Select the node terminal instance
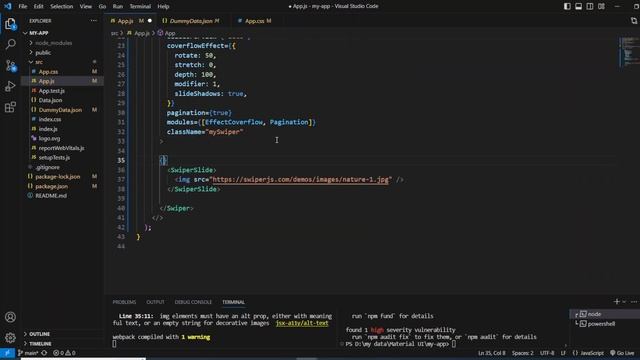Image resolution: width=640 pixels, height=360 pixels. coord(604,314)
